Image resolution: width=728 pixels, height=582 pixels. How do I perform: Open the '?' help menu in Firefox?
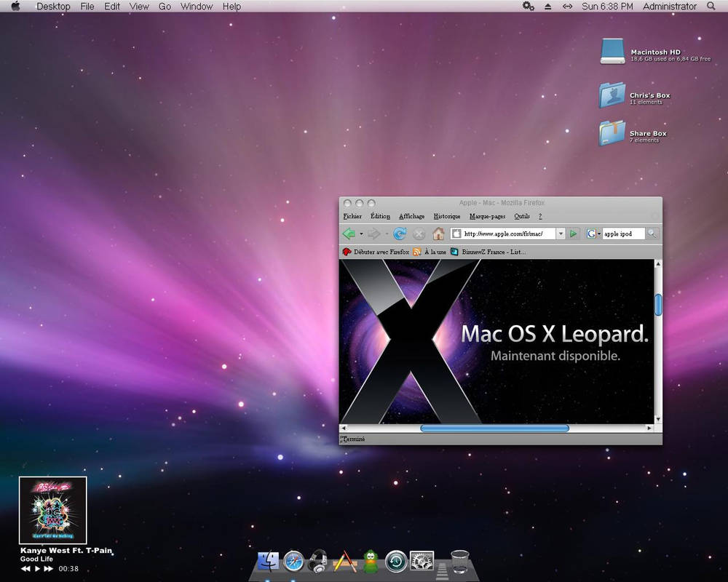pos(540,216)
